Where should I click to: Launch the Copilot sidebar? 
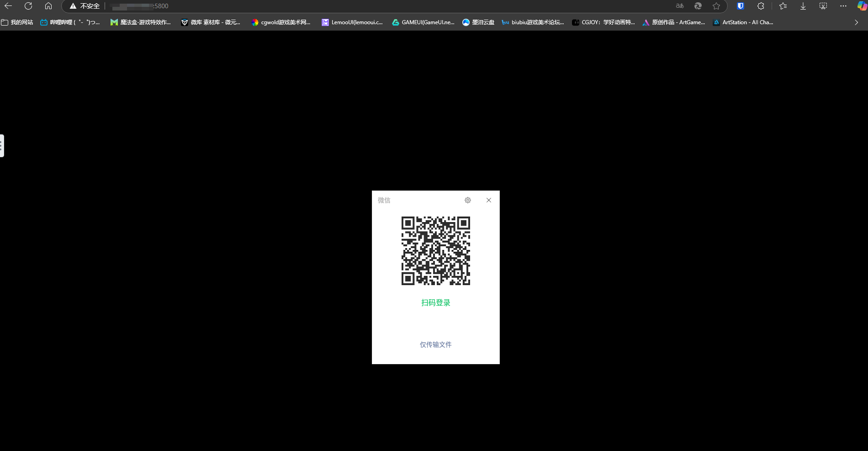click(862, 6)
